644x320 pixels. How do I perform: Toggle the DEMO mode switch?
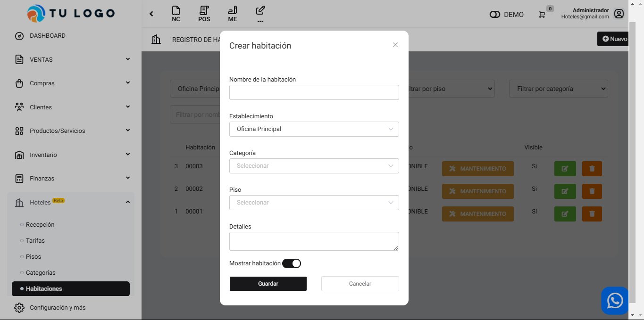click(495, 15)
